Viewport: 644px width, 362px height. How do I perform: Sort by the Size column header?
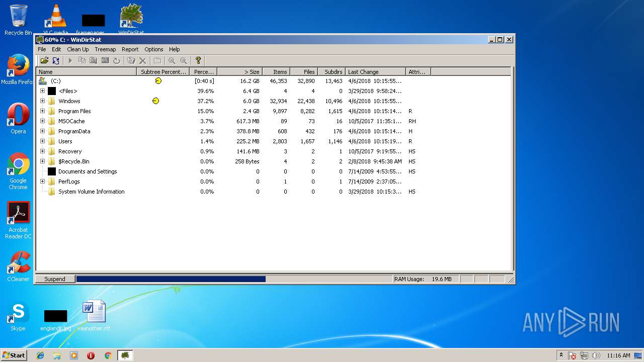click(x=239, y=72)
